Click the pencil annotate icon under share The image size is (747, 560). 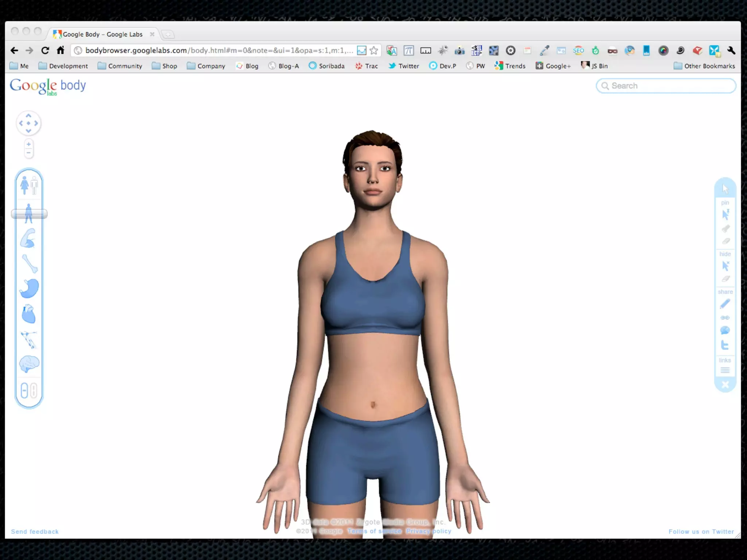click(725, 304)
